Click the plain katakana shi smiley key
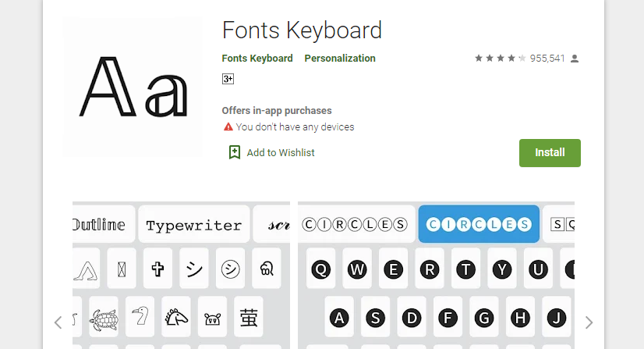Screen dimensions: 644x349 tap(194, 269)
